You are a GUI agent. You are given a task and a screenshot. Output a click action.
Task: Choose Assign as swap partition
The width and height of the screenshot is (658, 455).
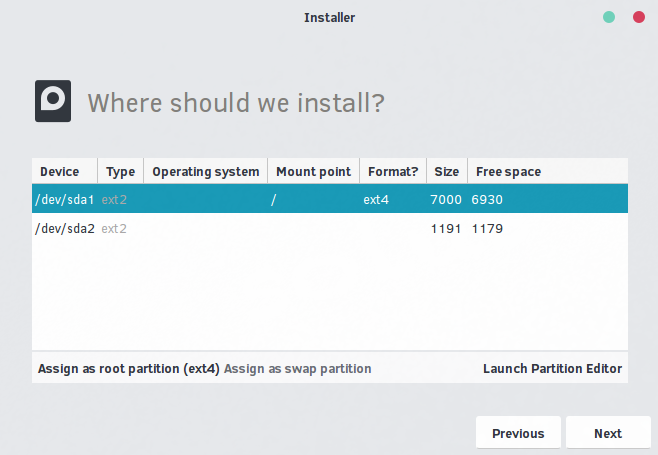click(298, 369)
